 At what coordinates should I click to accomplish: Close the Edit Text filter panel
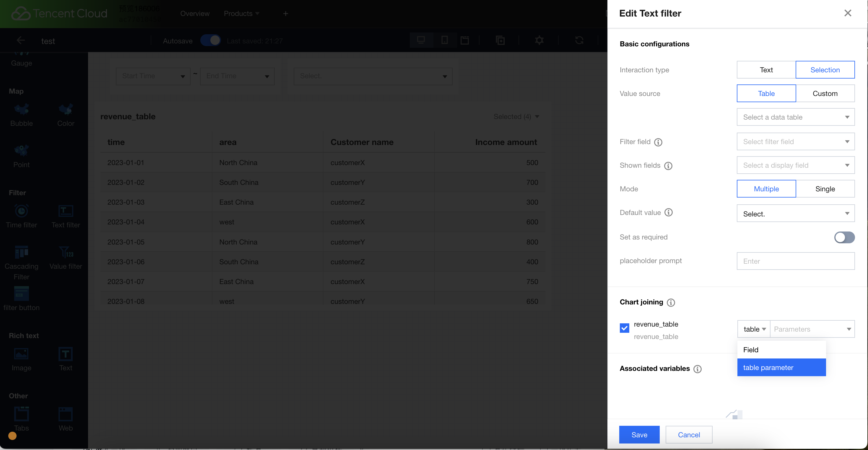847,13
